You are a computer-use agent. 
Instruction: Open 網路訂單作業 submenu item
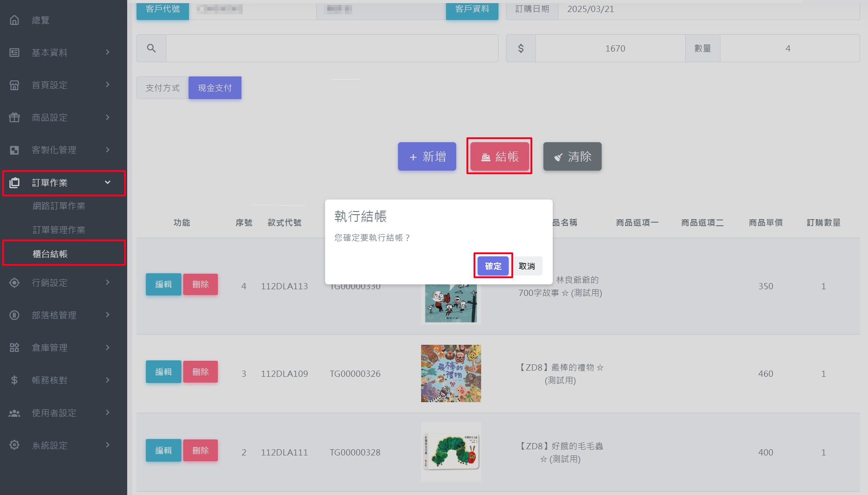[59, 206]
